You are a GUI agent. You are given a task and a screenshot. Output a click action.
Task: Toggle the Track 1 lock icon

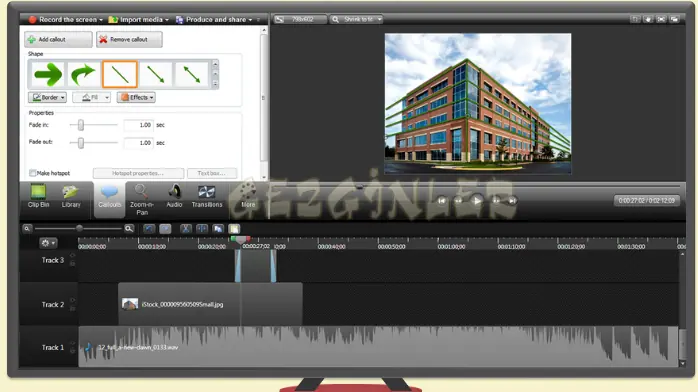pos(73,351)
